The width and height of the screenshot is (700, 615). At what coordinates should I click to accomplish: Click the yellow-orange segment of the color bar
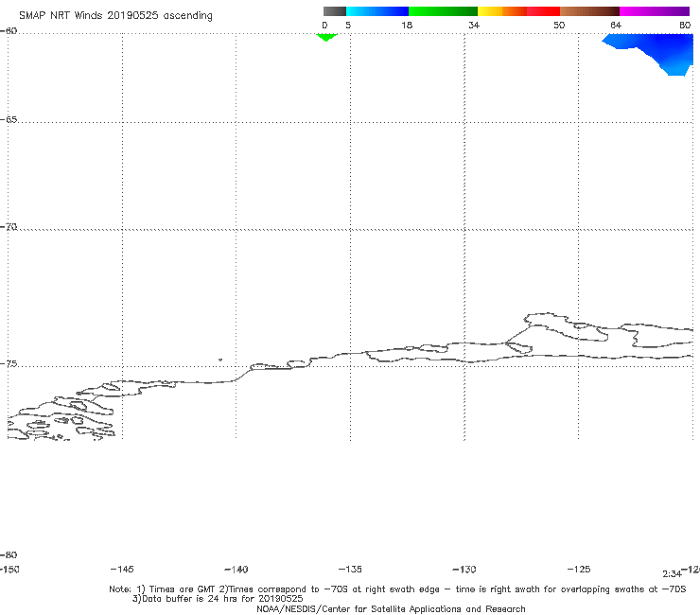[501, 11]
